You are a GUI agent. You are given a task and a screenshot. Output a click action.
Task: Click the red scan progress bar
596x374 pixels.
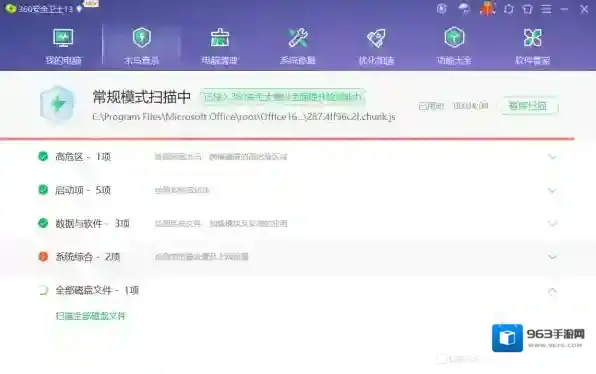(287, 139)
